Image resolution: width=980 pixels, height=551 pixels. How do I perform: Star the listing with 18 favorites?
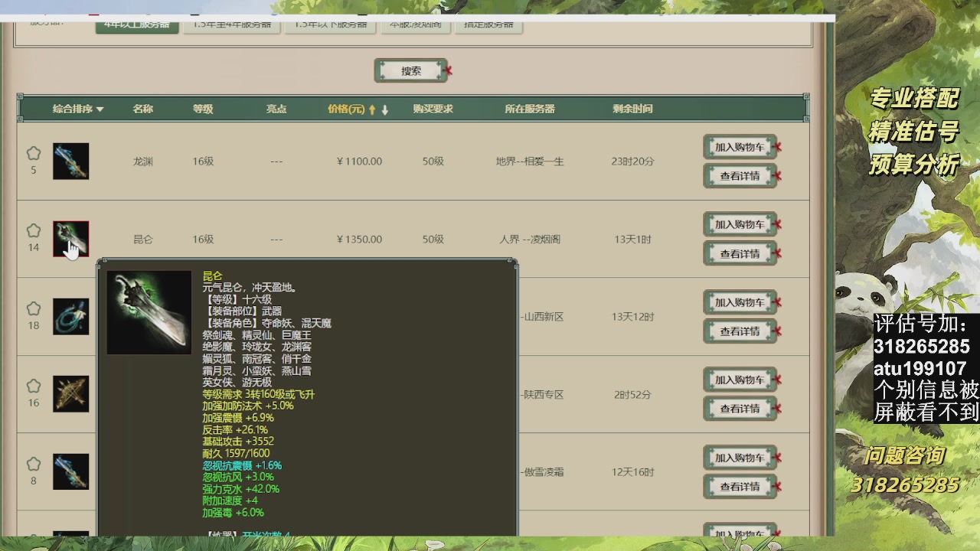[34, 309]
